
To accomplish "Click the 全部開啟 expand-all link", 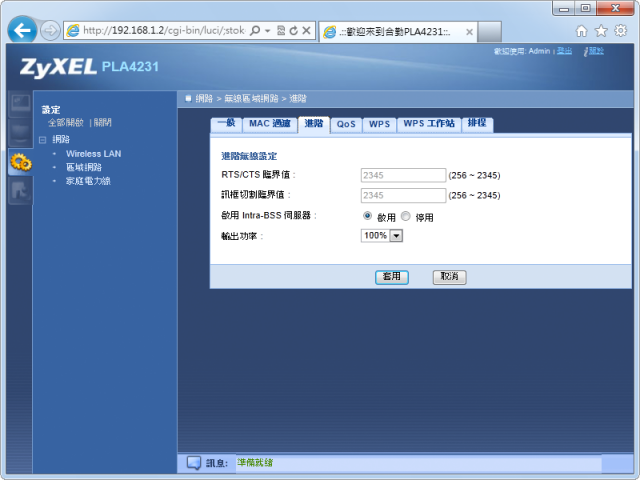I will pos(65,122).
